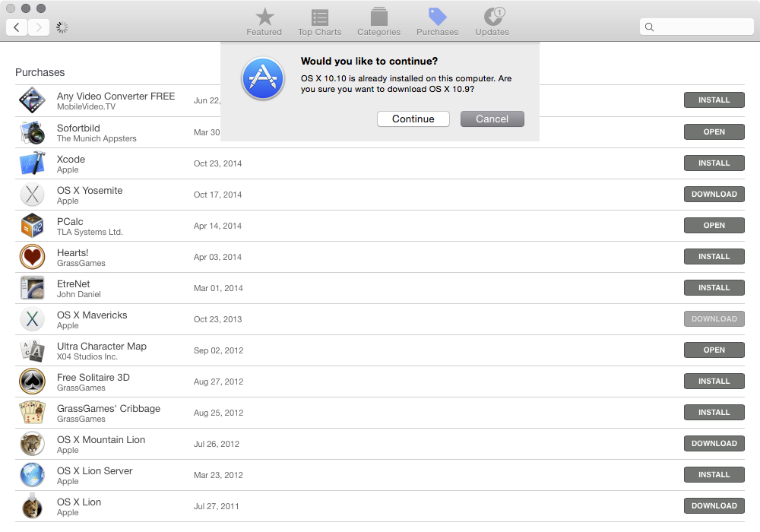Screen dimensions: 760x532
Task: Open the Top Charts section
Action: [319, 21]
